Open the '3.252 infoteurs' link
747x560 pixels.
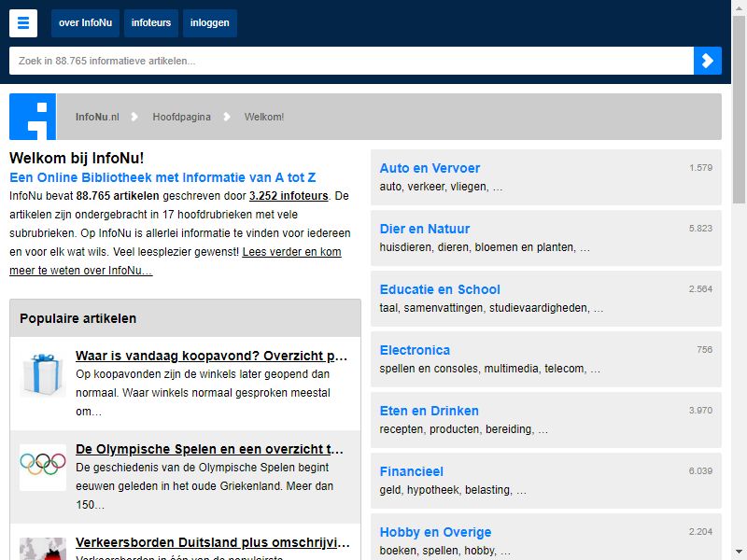[289, 196]
